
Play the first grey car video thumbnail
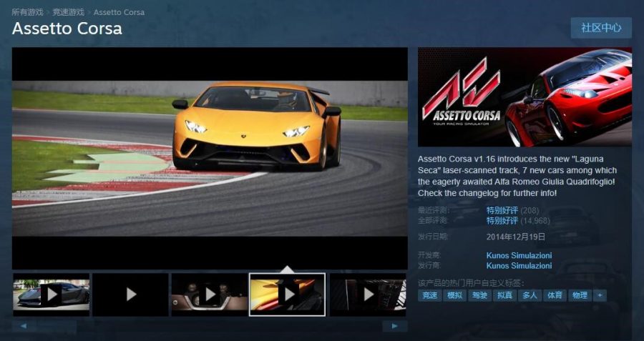click(52, 295)
